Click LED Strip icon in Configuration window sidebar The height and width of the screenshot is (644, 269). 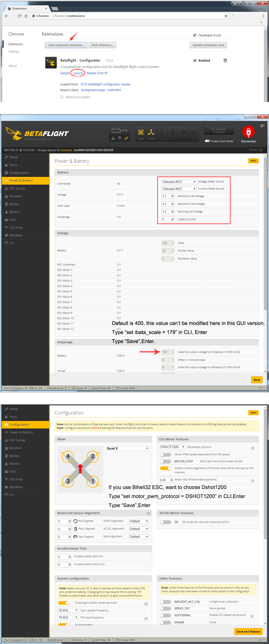(6, 479)
